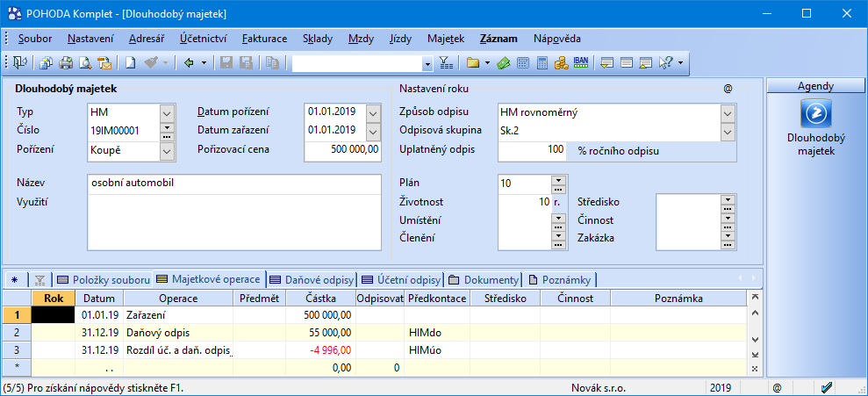
Task: Click into the Název text field
Action: 233,184
